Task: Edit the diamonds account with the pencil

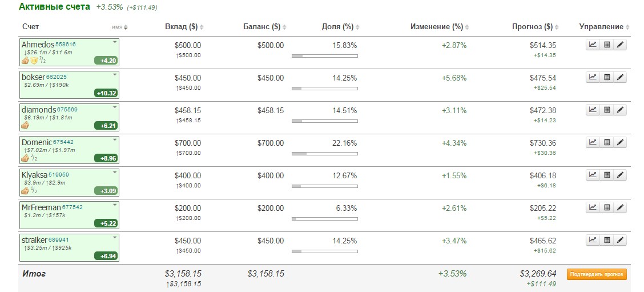Action: (621, 110)
